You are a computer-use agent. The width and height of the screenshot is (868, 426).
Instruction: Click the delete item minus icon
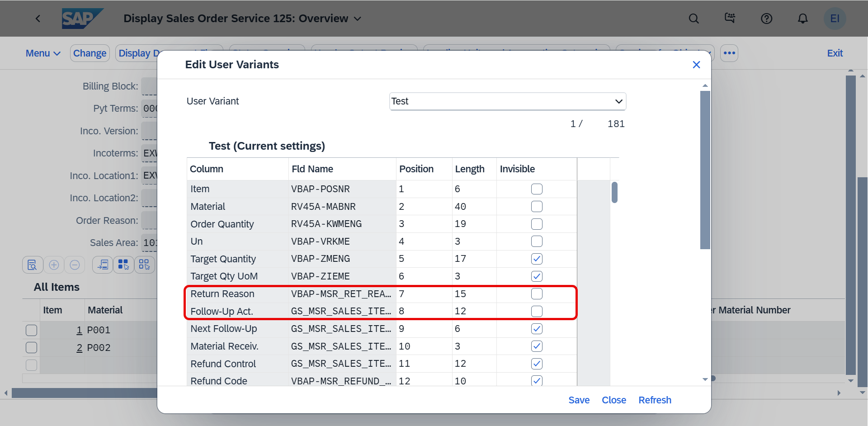pyautogui.click(x=75, y=265)
